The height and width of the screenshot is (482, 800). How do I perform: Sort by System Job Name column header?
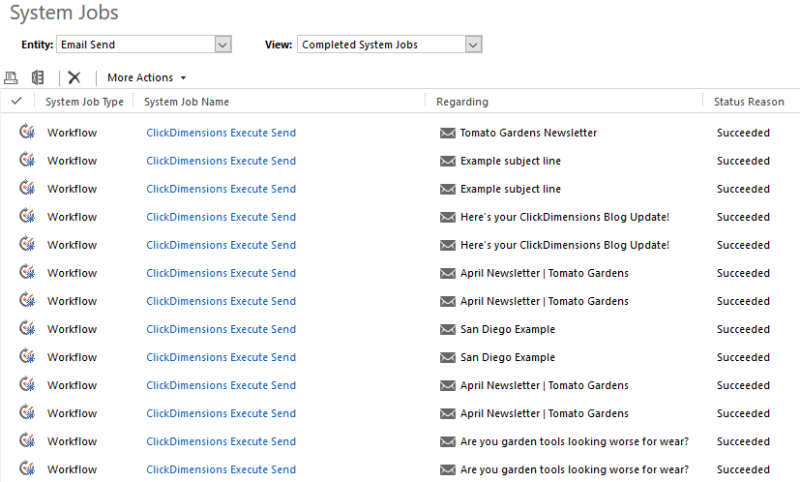click(187, 102)
